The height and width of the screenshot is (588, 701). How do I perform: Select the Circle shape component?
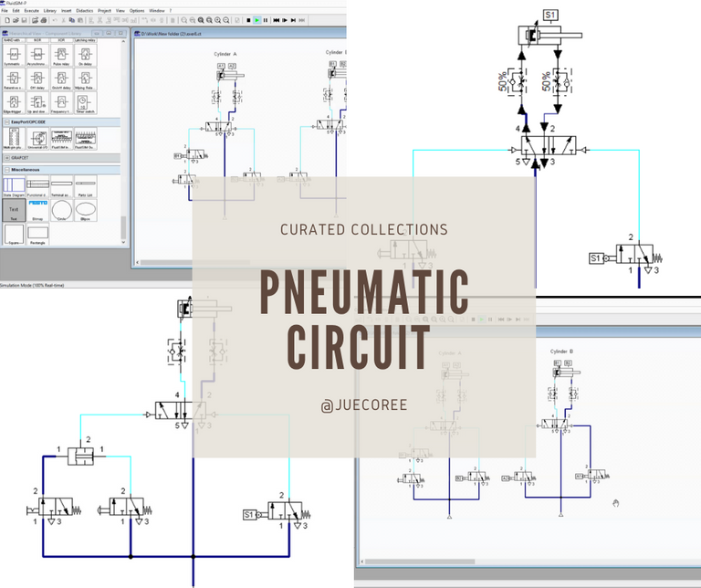(x=61, y=210)
